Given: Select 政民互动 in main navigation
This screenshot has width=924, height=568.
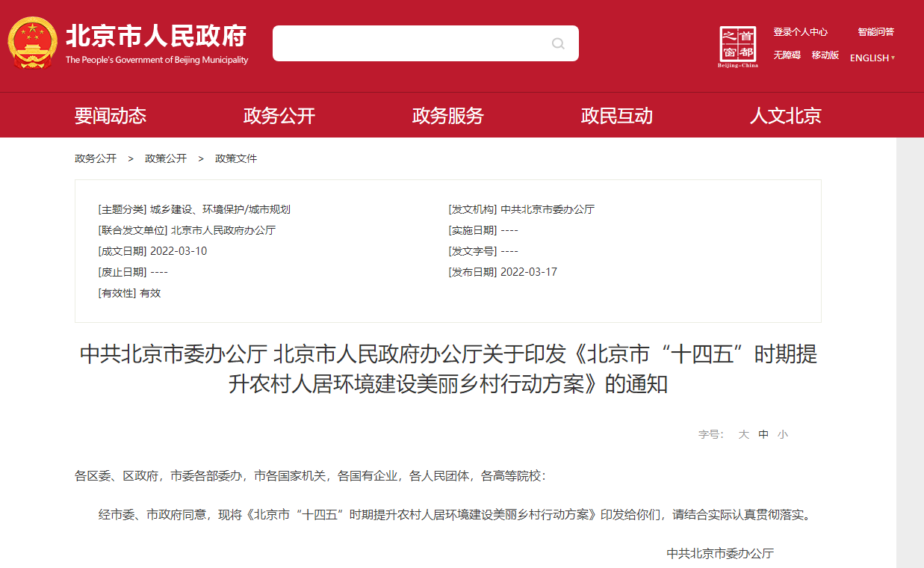Looking at the screenshot, I should click(x=617, y=116).
